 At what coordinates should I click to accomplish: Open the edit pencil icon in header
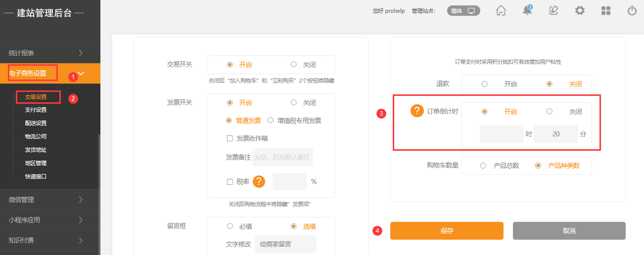[x=553, y=10]
